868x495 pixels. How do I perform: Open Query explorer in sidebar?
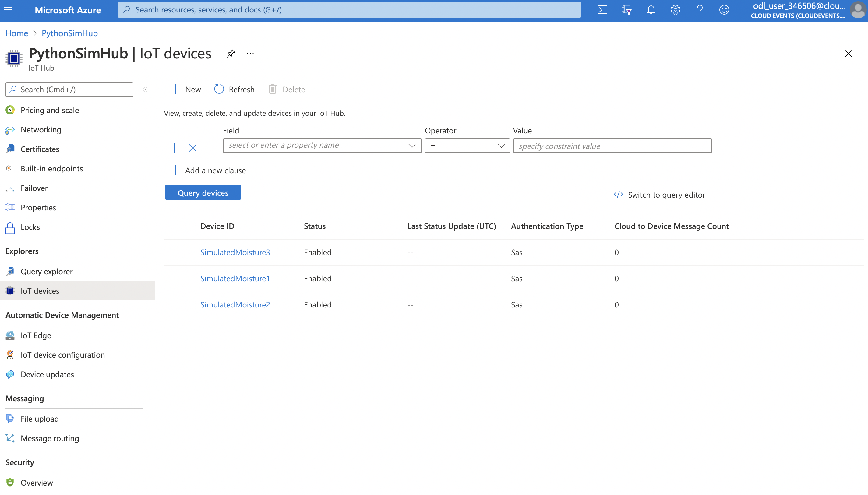pos(47,271)
